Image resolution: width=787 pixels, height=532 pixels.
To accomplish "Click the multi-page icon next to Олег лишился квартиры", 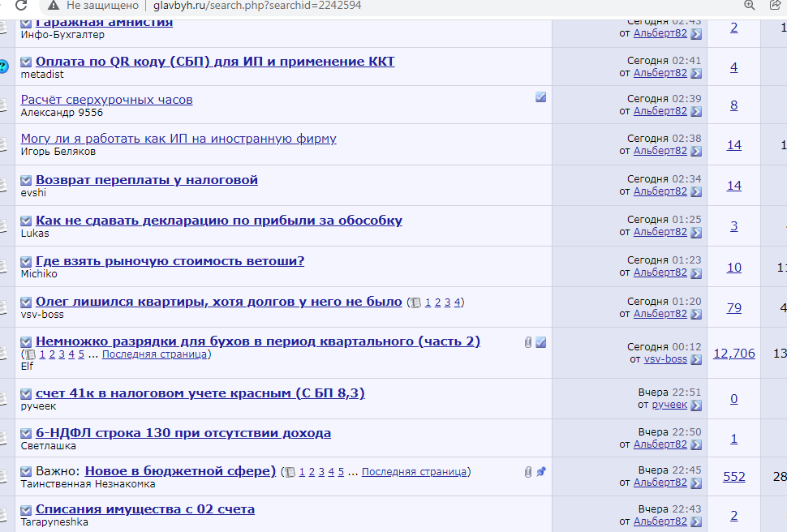I will (415, 302).
